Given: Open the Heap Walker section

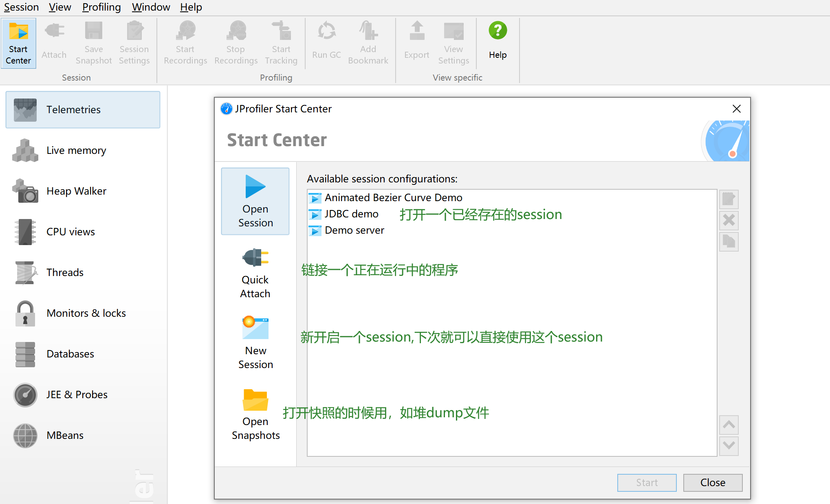Looking at the screenshot, I should 83,191.
